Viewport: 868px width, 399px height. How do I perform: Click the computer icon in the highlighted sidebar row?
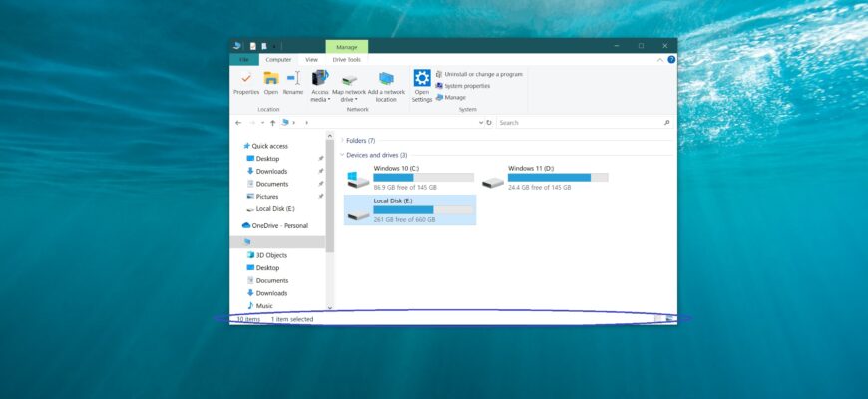pyautogui.click(x=247, y=241)
